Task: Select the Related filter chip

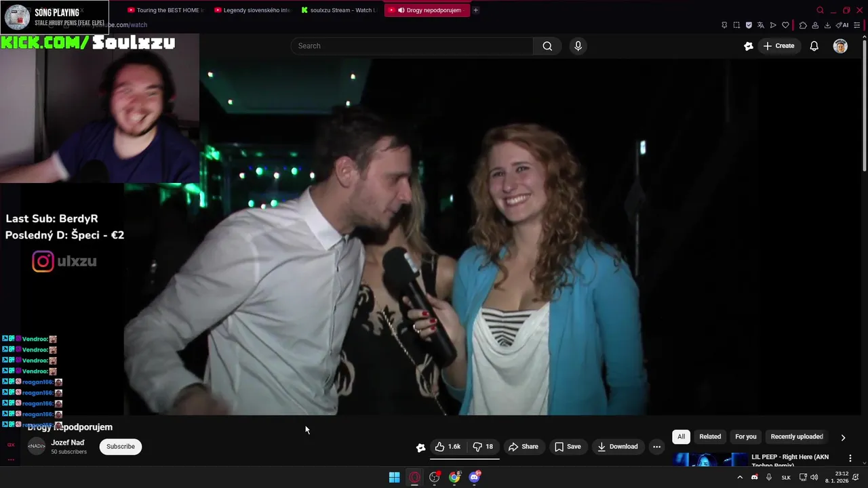Action: [x=710, y=436]
